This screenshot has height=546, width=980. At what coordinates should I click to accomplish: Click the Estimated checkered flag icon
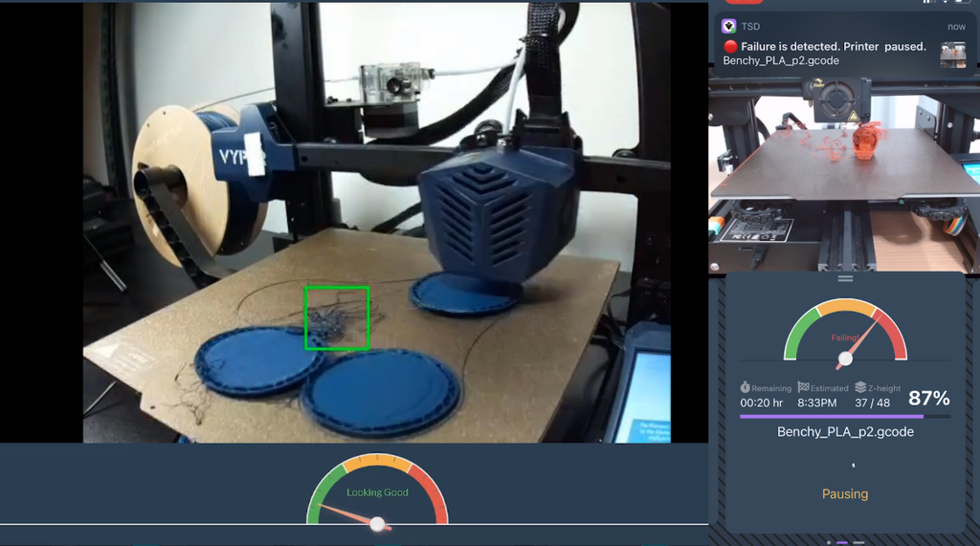(803, 387)
